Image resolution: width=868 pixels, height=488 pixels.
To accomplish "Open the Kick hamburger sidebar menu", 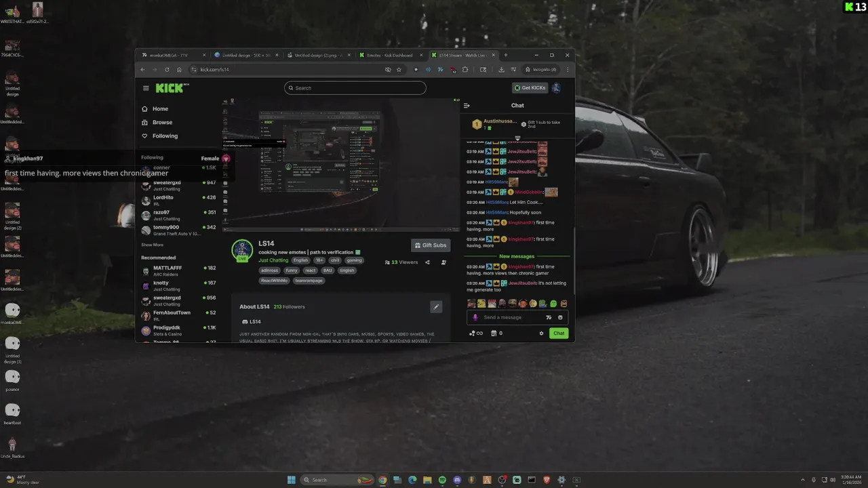I will (146, 88).
